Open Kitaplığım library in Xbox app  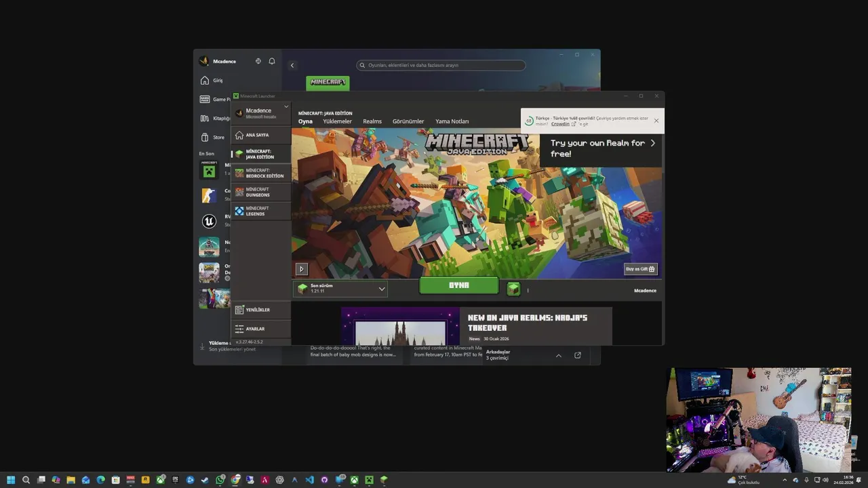click(x=214, y=118)
